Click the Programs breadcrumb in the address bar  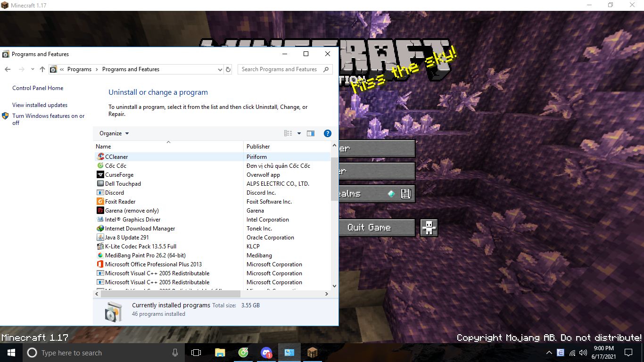pyautogui.click(x=79, y=69)
